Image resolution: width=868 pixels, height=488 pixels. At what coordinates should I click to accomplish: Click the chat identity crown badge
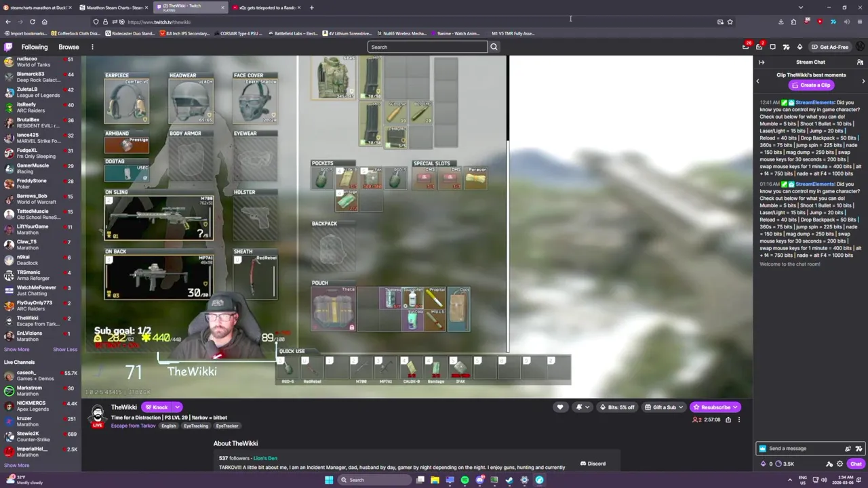763,448
